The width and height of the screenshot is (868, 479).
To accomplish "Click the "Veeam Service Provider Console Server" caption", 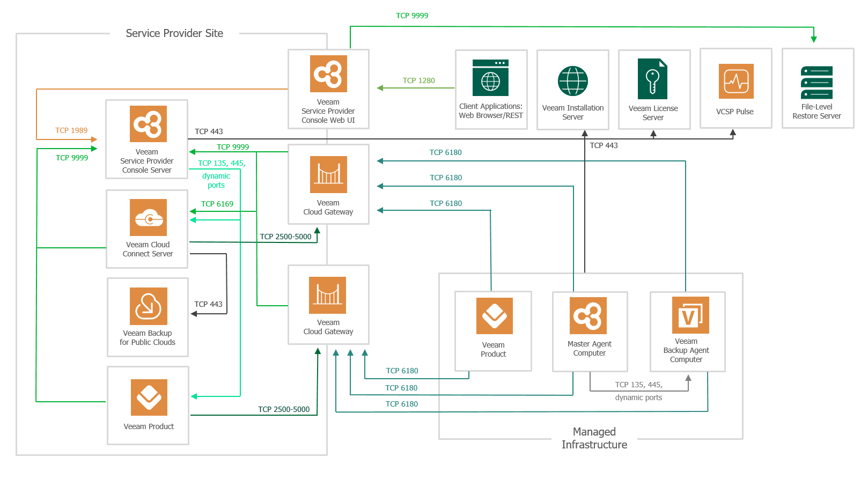I will (147, 161).
